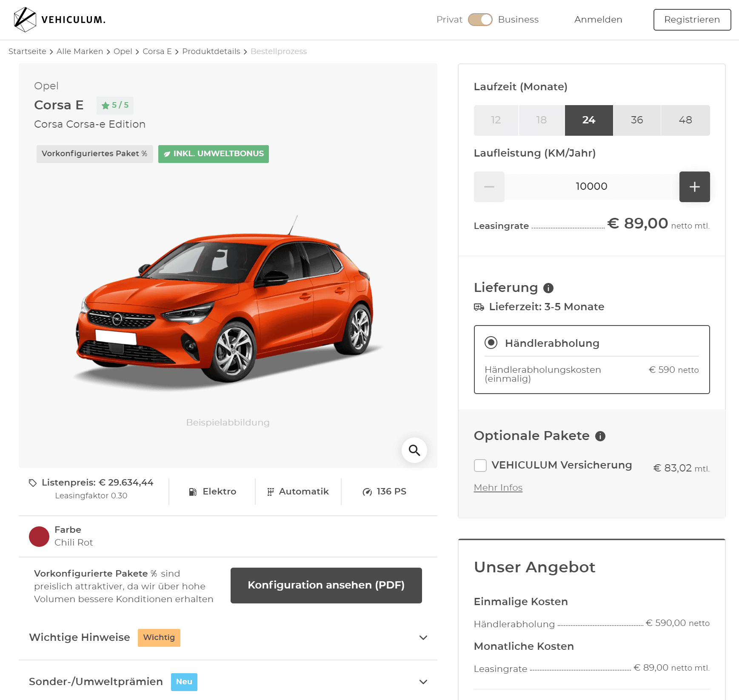Open the Produktdetails breadcrumb
Viewport: 739px width, 700px height.
tap(211, 51)
